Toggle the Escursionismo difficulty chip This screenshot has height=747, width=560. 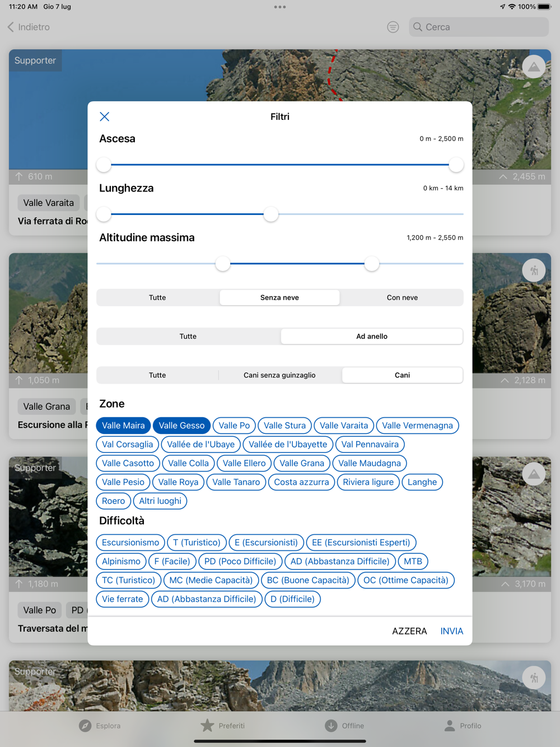tap(130, 543)
